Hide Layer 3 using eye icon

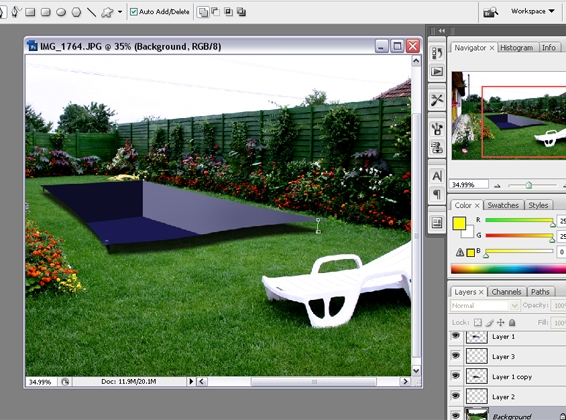[x=456, y=356]
